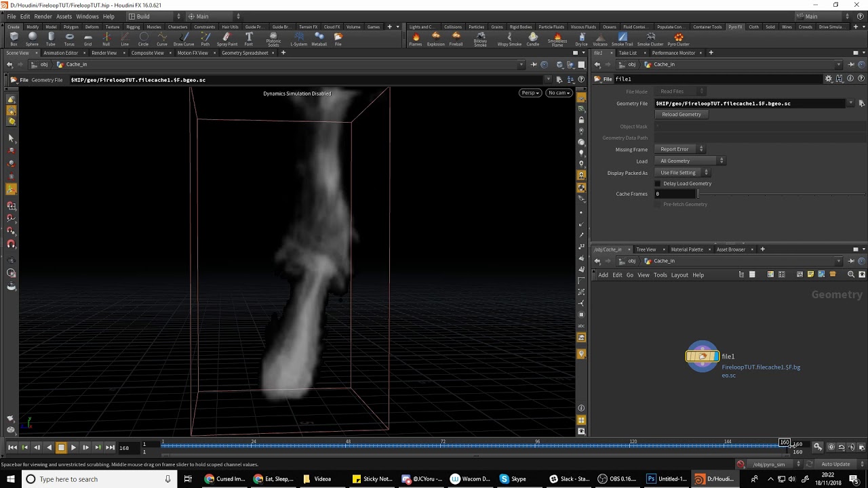
Task: Adjust the Cache Frames slider
Action: (780, 194)
